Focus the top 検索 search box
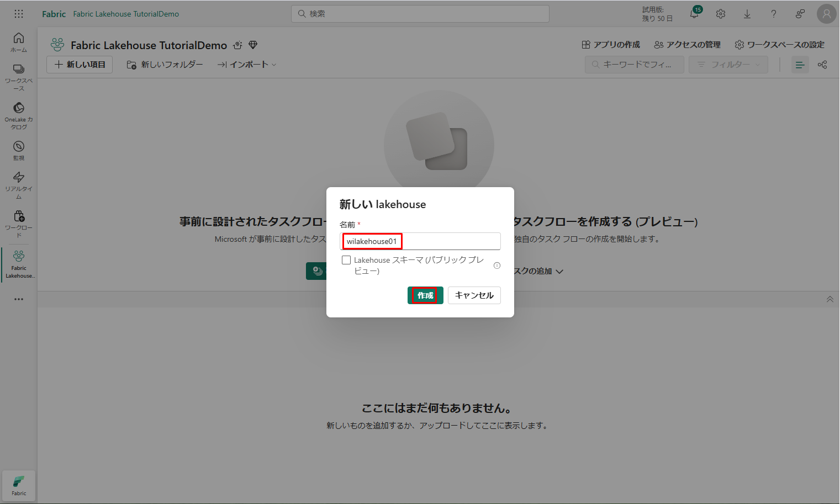This screenshot has height=504, width=840. tap(420, 14)
